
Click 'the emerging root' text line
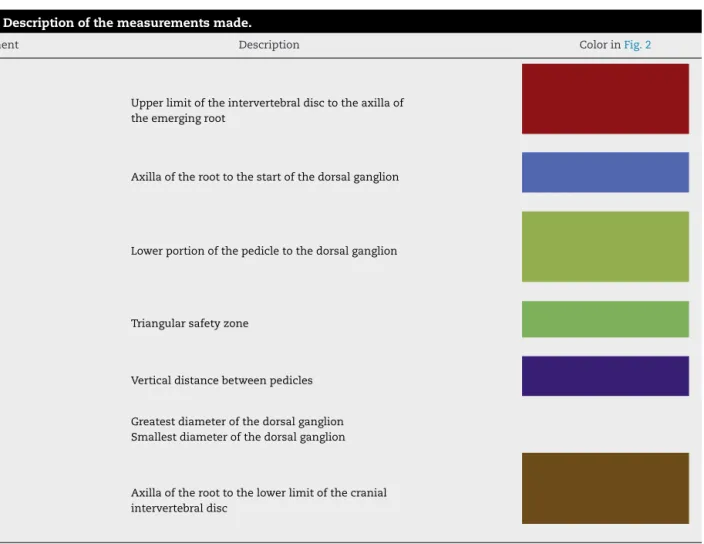click(x=178, y=118)
